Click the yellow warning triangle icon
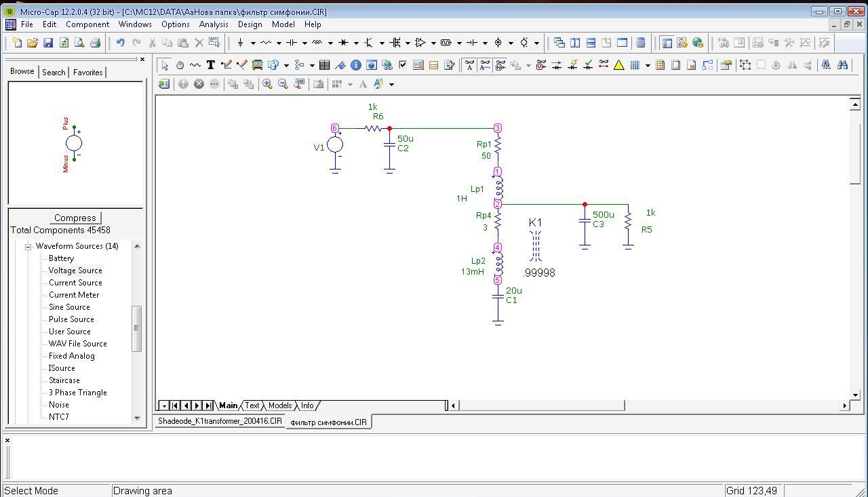Screen dimensions: 868x497 pyautogui.click(x=619, y=65)
